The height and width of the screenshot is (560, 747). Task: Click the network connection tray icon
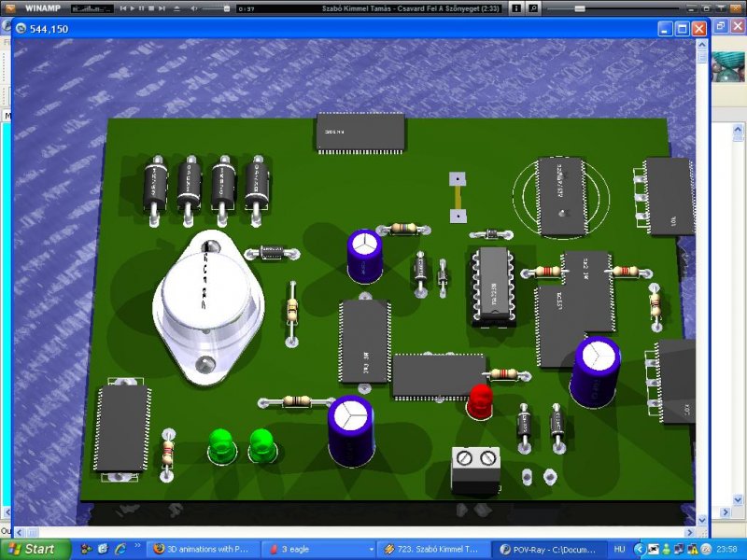(679, 550)
